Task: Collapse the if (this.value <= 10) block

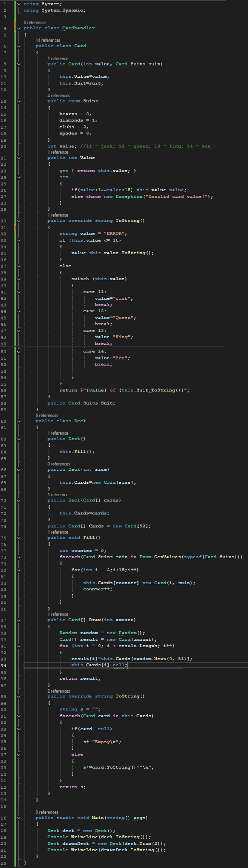Action: (19, 240)
